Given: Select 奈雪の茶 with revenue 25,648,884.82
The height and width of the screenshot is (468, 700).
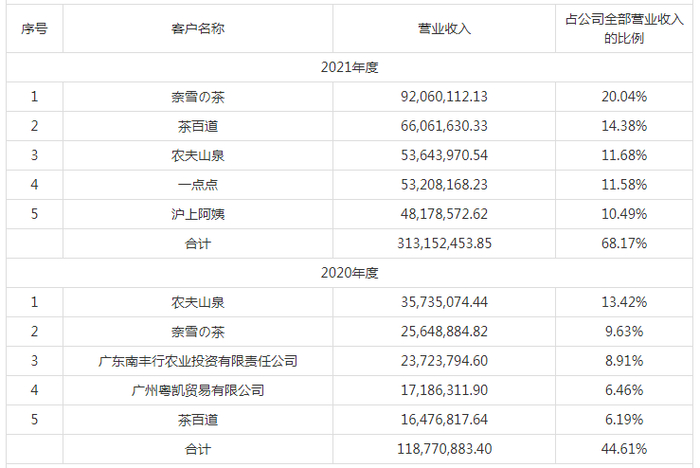Looking at the screenshot, I should click(198, 332).
